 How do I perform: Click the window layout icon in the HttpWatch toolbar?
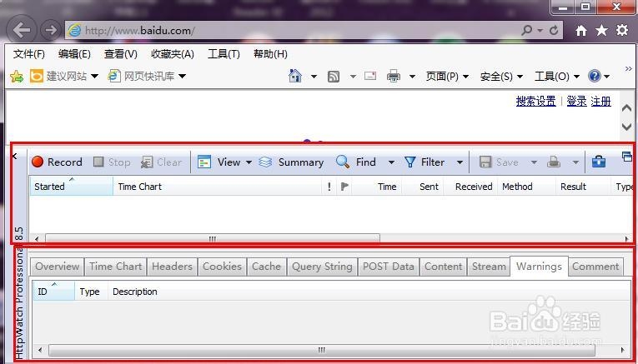click(x=627, y=157)
